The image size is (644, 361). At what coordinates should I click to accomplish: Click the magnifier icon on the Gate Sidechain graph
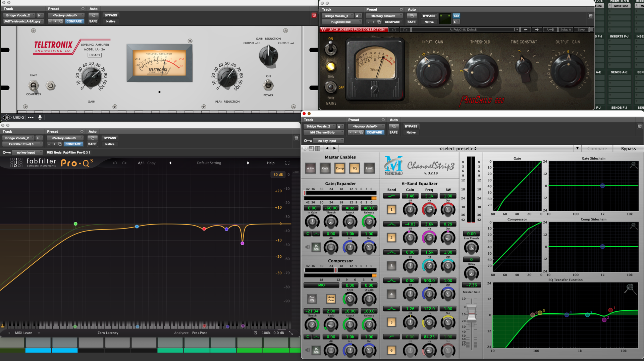tap(633, 165)
